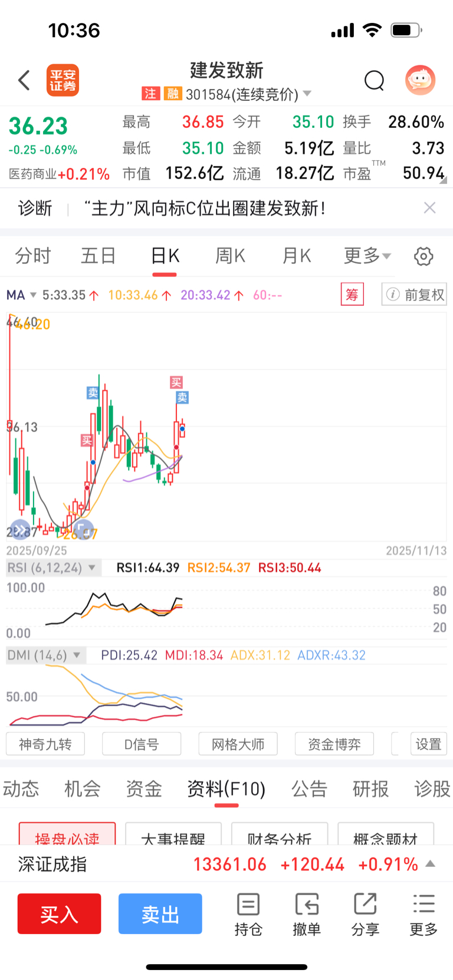Open indicator 设置 button

(429, 744)
